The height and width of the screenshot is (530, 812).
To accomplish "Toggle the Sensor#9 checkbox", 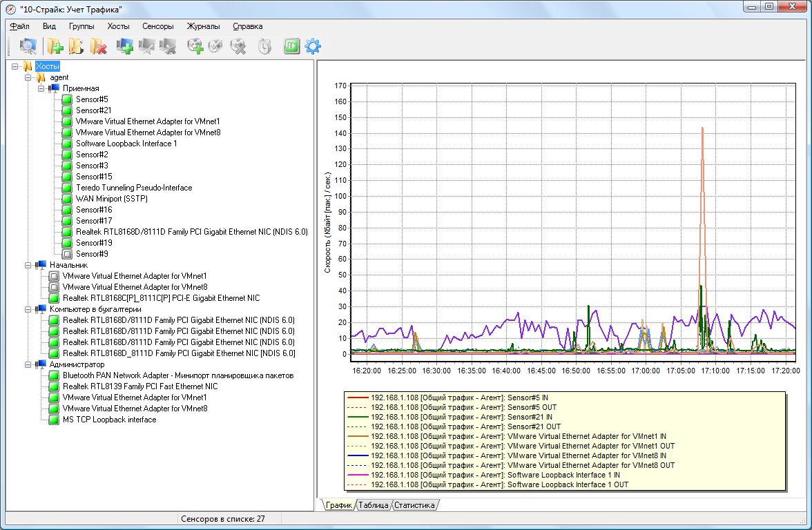I will coord(67,254).
